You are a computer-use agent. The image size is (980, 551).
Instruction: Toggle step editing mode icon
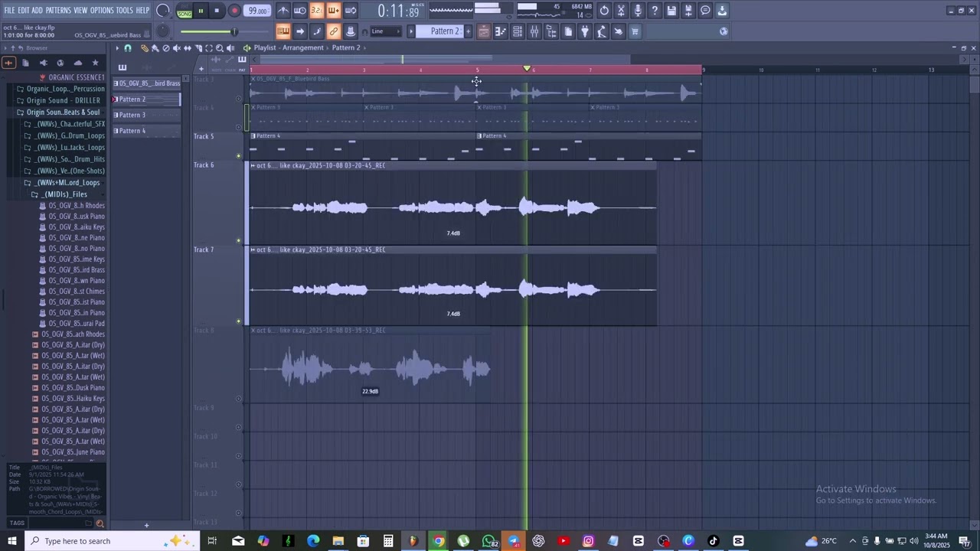(x=317, y=31)
